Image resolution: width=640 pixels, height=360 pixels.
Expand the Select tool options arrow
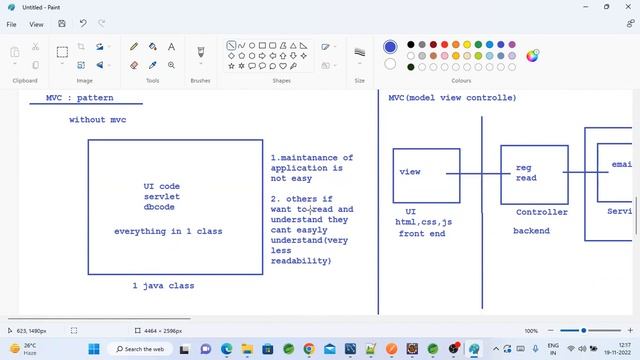click(62, 64)
